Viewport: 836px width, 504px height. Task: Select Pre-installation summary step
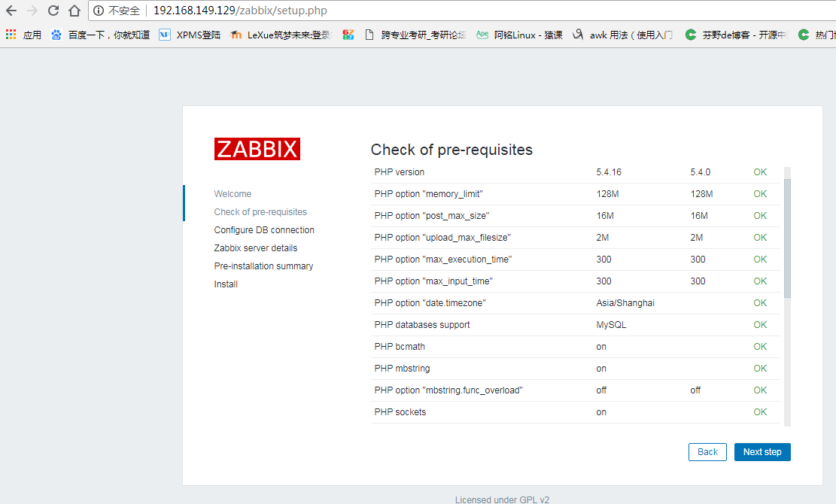click(x=263, y=266)
